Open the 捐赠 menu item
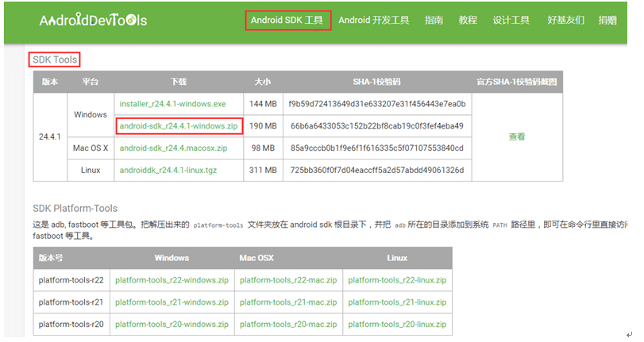The width and height of the screenshot is (644, 342). (607, 20)
